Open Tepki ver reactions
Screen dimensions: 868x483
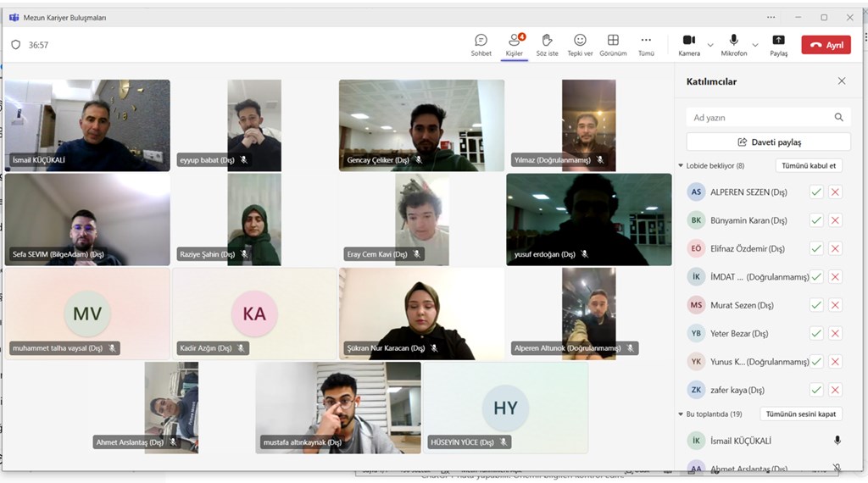tap(580, 41)
